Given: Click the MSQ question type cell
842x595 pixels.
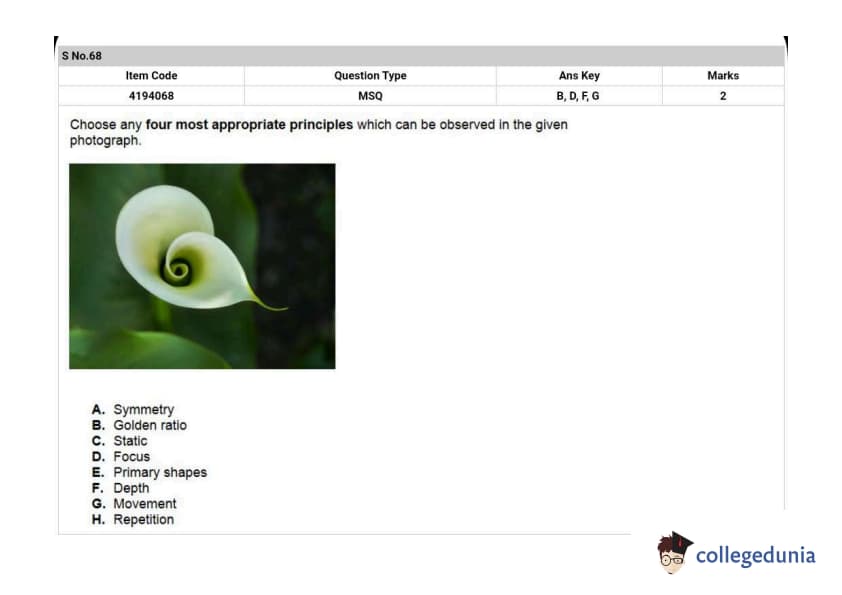Looking at the screenshot, I should click(x=370, y=96).
